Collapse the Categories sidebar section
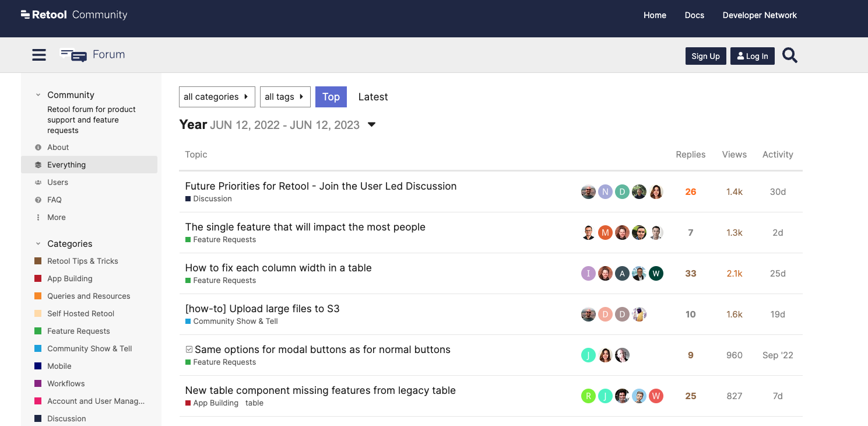This screenshot has width=868, height=426. (x=38, y=243)
